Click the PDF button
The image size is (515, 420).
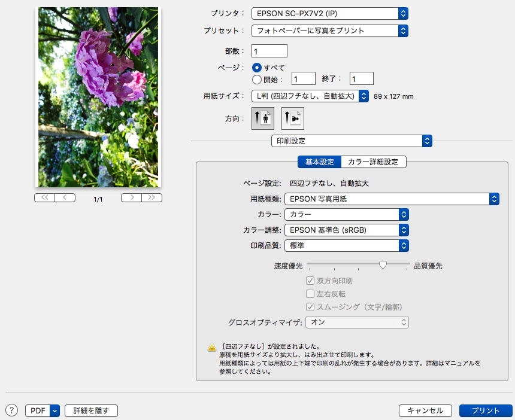click(38, 410)
